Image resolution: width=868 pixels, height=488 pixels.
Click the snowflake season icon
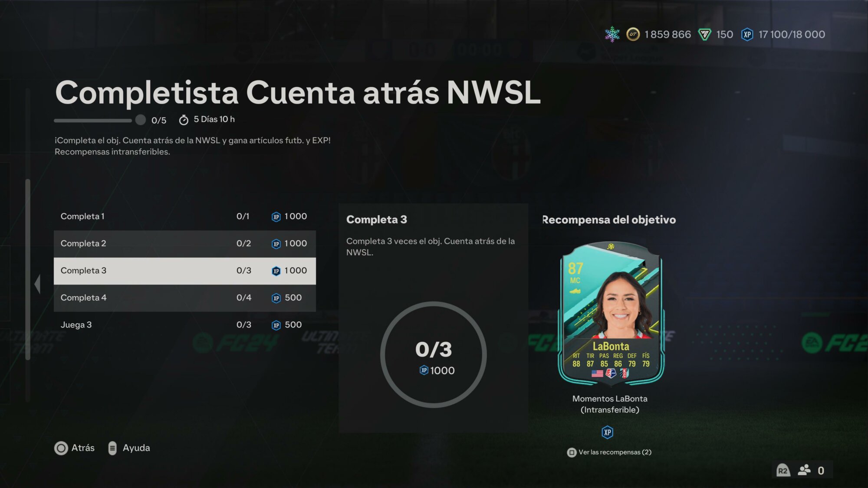(612, 34)
